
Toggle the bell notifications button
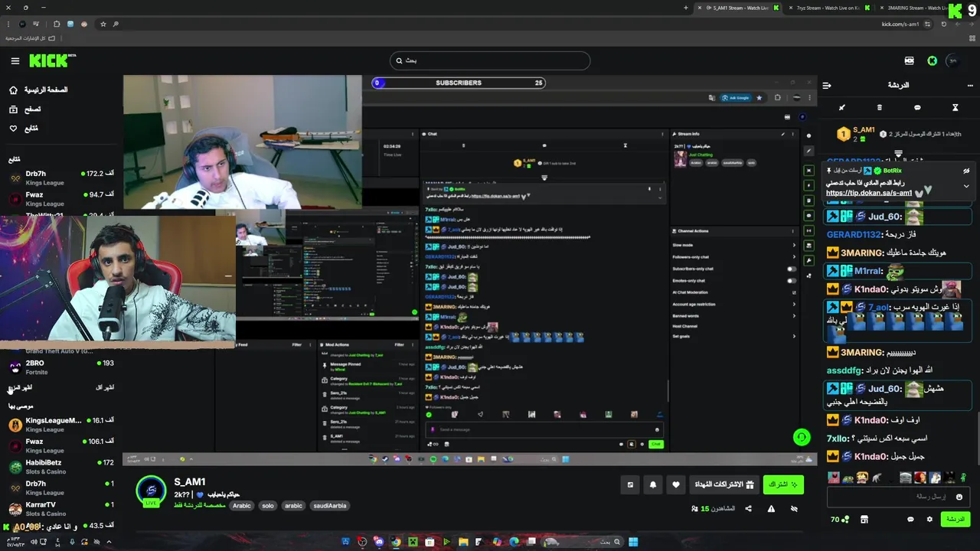[x=653, y=484]
